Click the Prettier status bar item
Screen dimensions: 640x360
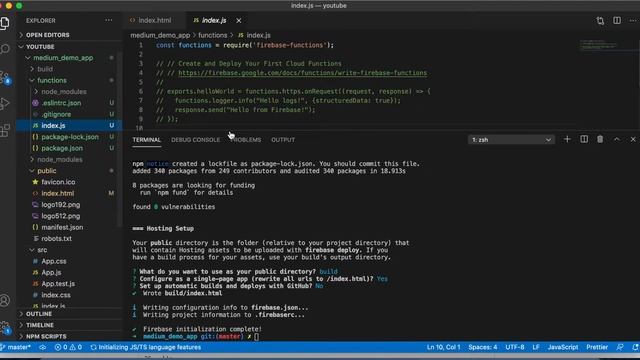pos(597,347)
